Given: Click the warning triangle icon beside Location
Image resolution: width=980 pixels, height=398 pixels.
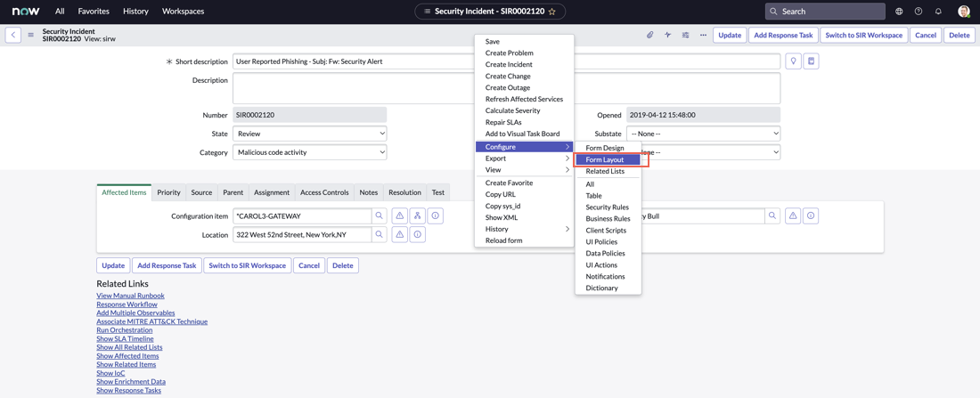Looking at the screenshot, I should pos(399,234).
